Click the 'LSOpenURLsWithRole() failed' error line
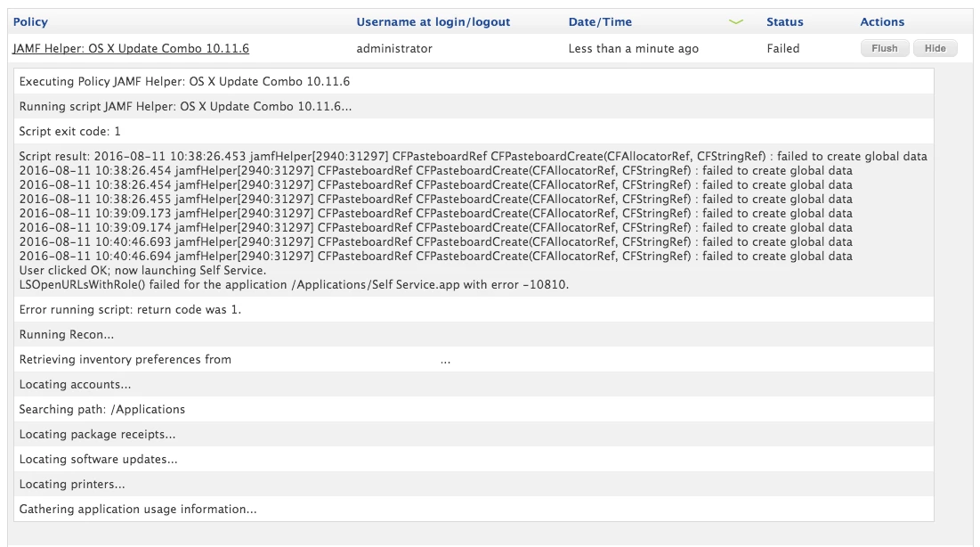Screen dimensions: 980x547 click(x=294, y=285)
